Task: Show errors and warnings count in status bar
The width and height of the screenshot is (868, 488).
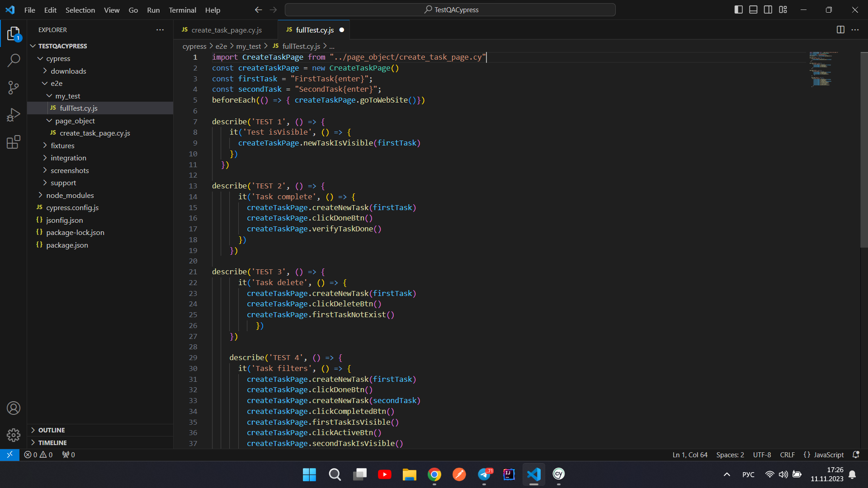Action: click(x=38, y=455)
